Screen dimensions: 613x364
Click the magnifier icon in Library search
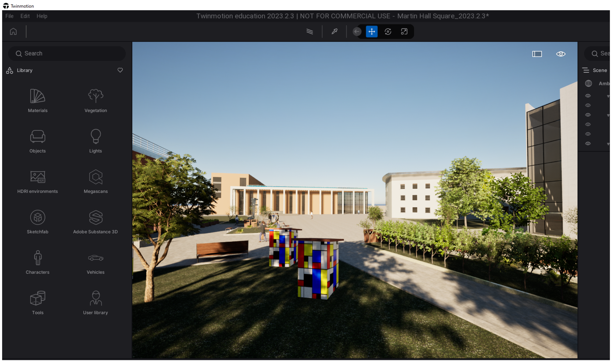19,53
